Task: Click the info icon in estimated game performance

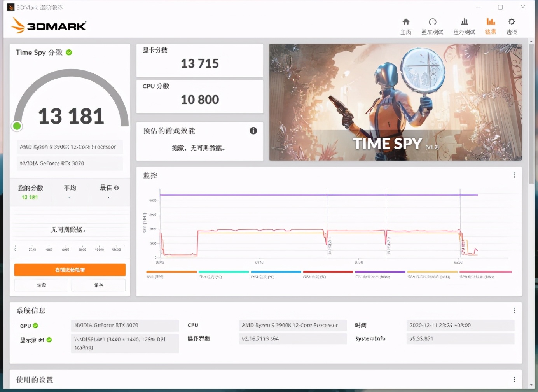Action: tap(253, 131)
